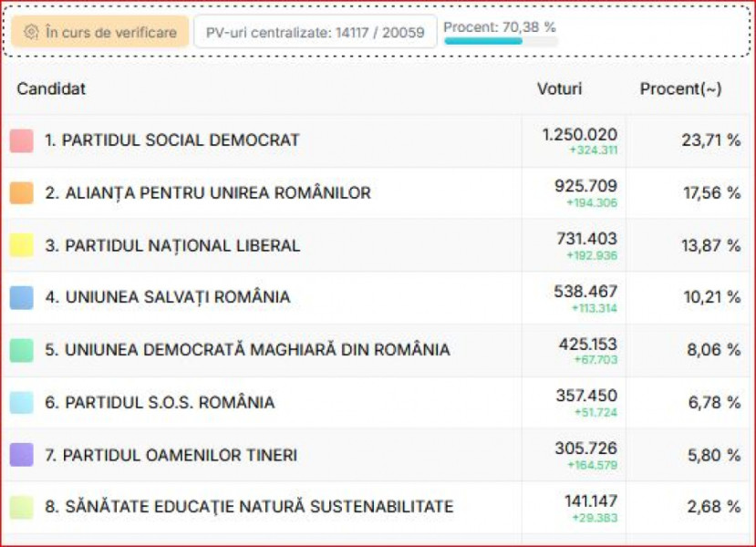Click the vote count 305.726
This screenshot has height=547, width=756.
585,449
